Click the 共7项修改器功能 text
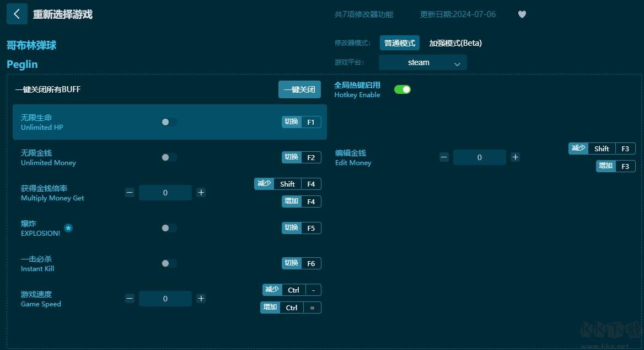This screenshot has width=644, height=350. (x=364, y=14)
